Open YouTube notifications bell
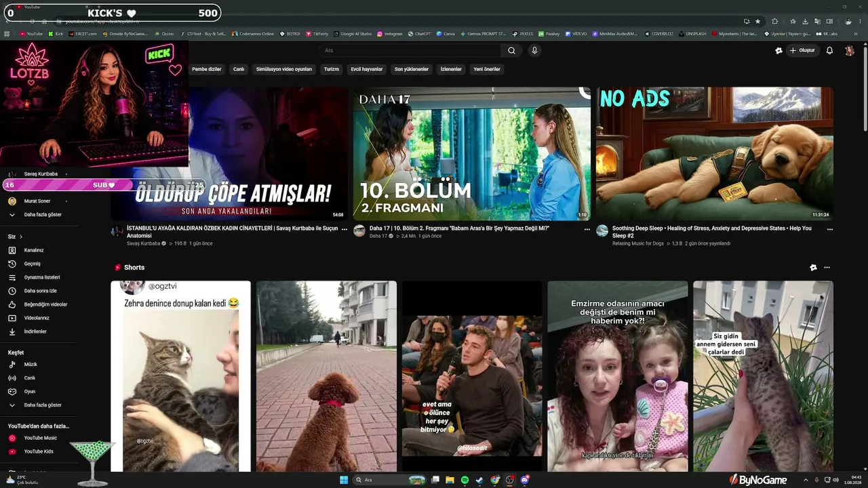The width and height of the screenshot is (868, 488). tap(829, 50)
